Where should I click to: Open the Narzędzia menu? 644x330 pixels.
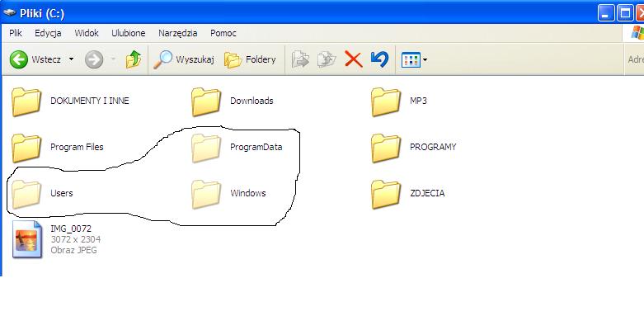click(x=178, y=33)
